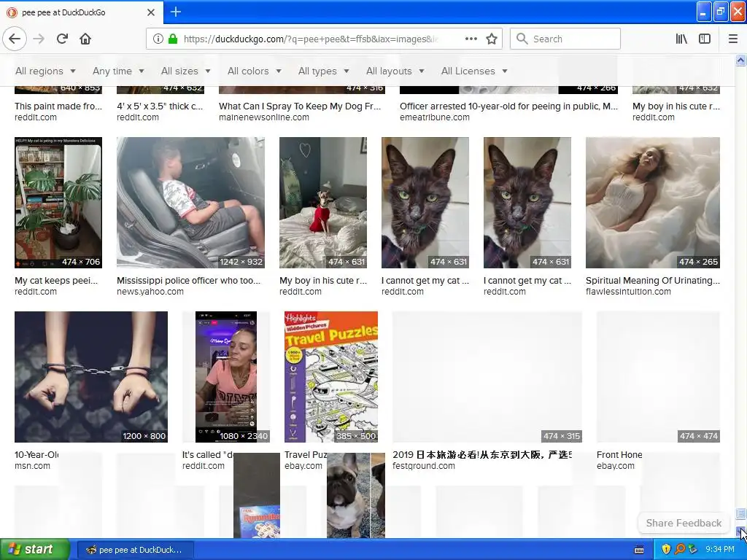Click the forward navigation arrow
The image size is (747, 560).
[x=39, y=39]
